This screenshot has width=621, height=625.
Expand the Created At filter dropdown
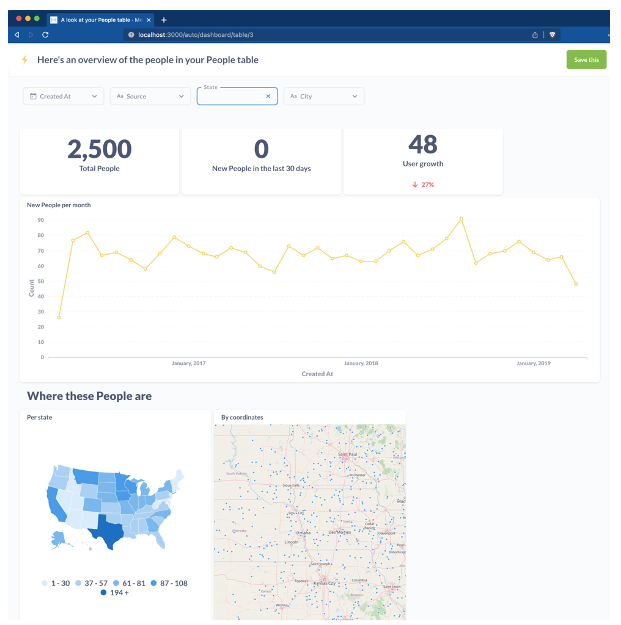tap(95, 96)
